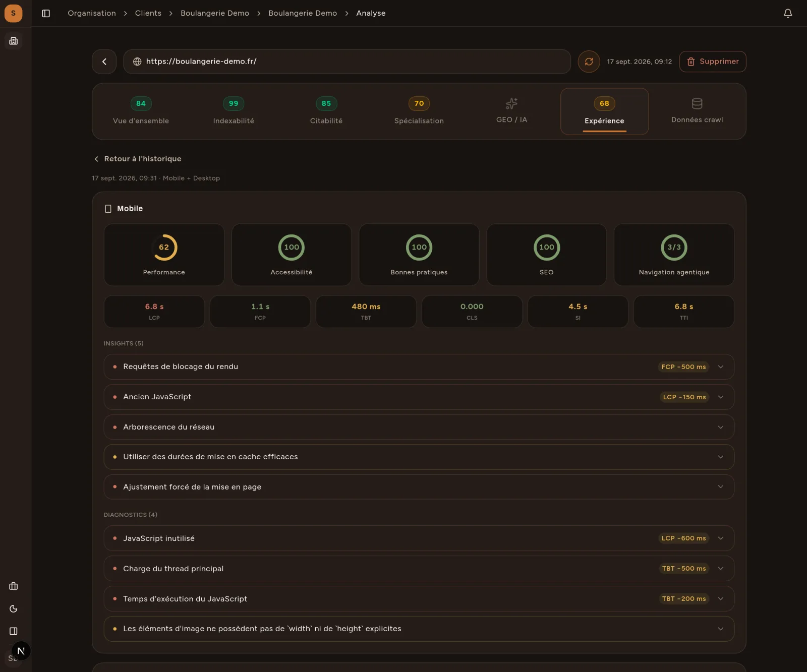
Task: Click the CLS 0.000 metric
Action: pyautogui.click(x=472, y=312)
